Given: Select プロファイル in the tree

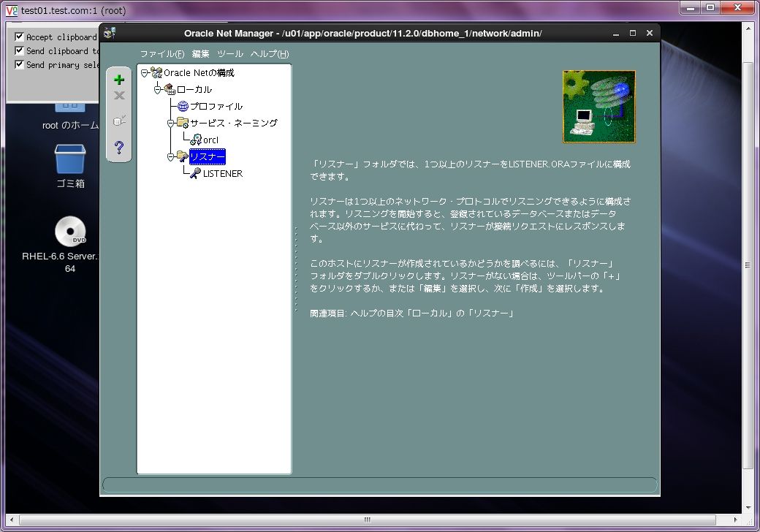Looking at the screenshot, I should [x=216, y=106].
